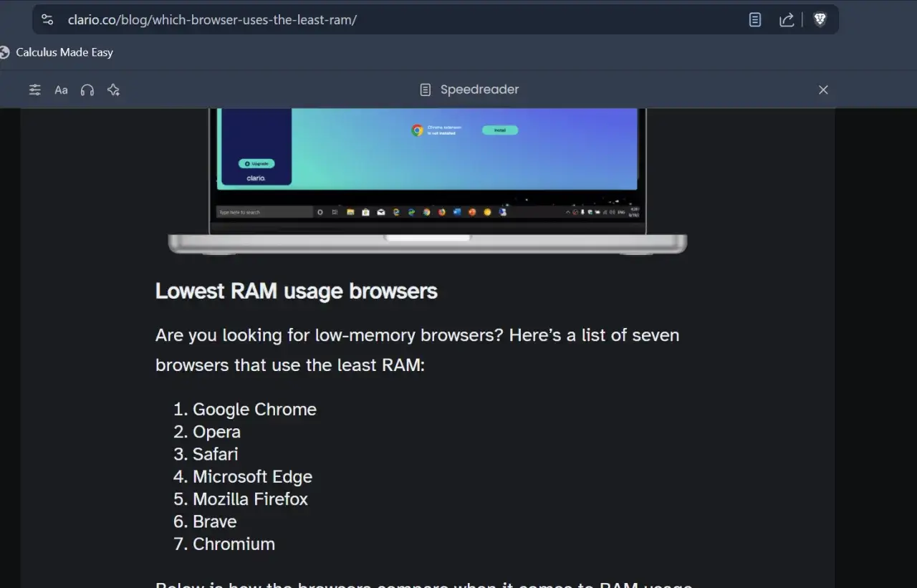This screenshot has height=588, width=917.
Task: Toggle reader mode icon in address bar
Action: tap(754, 19)
